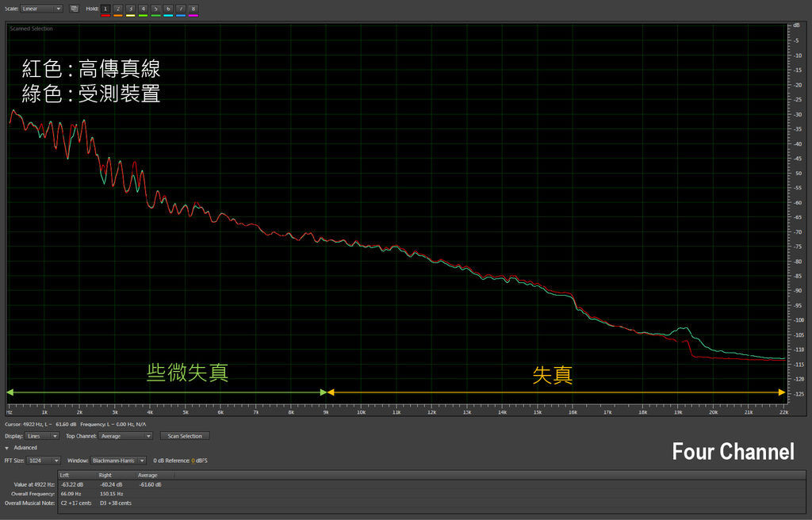Click the Average column header
The image size is (812, 520).
coord(147,475)
